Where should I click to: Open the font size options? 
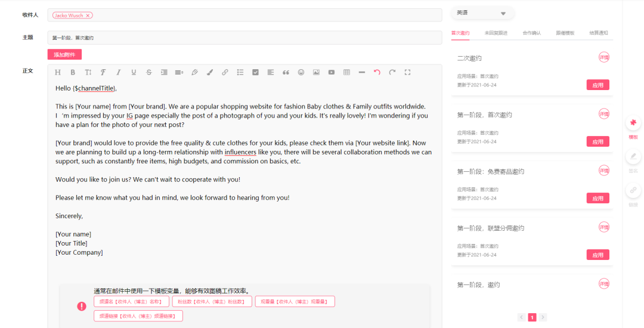coord(88,72)
